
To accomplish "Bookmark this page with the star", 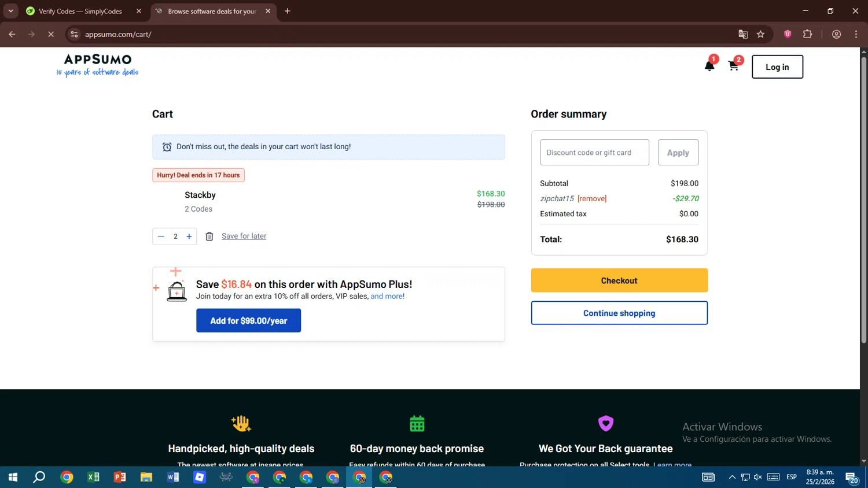I will pyautogui.click(x=760, y=34).
